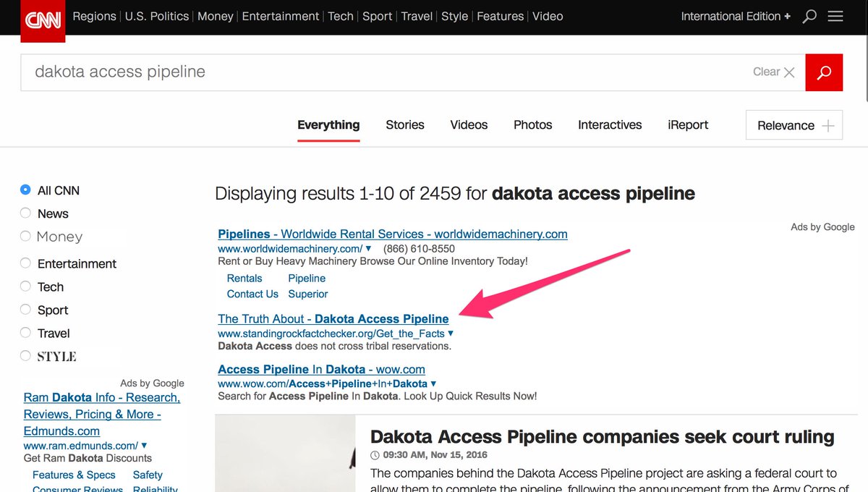Open the Relevance sort dropdown
This screenshot has height=492, width=868.
(794, 125)
